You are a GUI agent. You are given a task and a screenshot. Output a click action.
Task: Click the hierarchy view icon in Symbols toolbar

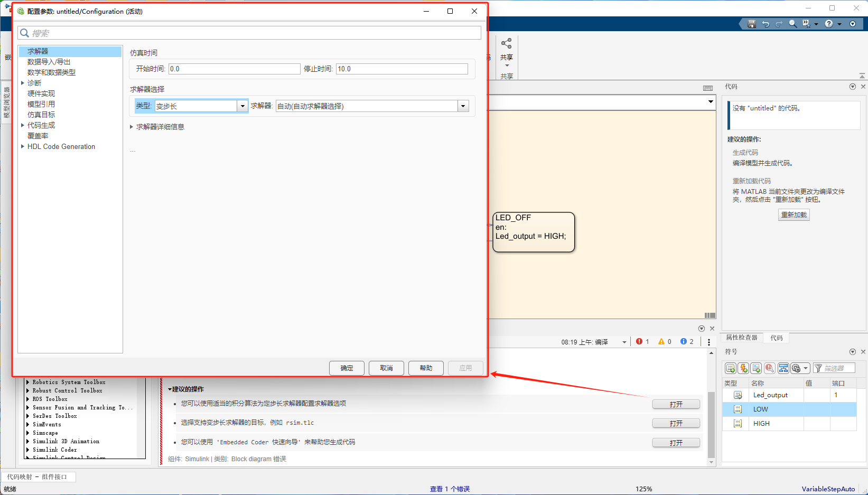click(783, 368)
